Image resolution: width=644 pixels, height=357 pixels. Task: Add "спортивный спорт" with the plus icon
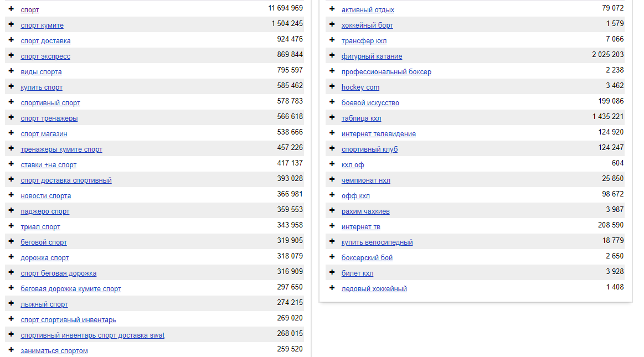(x=11, y=102)
